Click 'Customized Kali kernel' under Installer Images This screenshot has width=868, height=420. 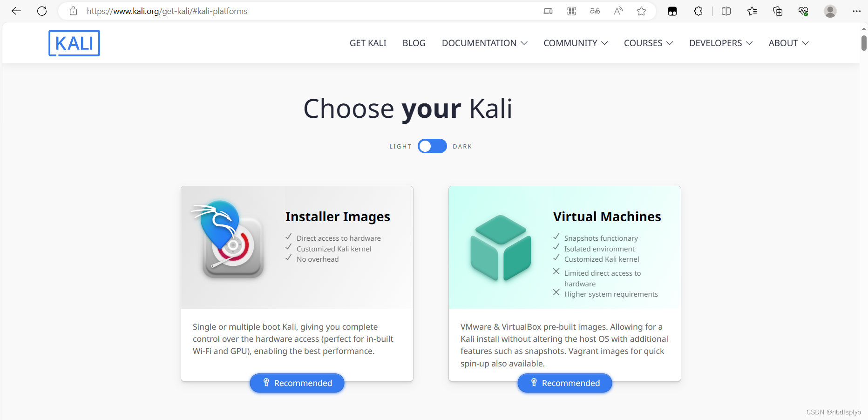click(334, 249)
